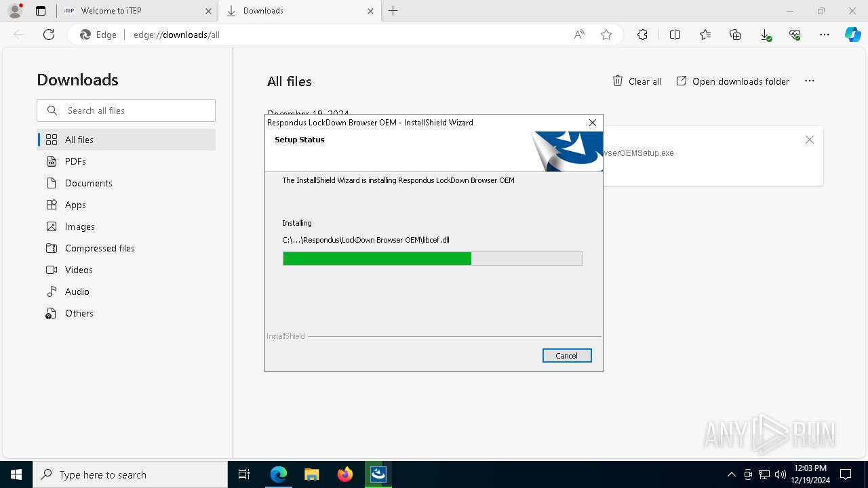The height and width of the screenshot is (488, 868).
Task: Open the Extensions puzzle icon
Action: (642, 35)
